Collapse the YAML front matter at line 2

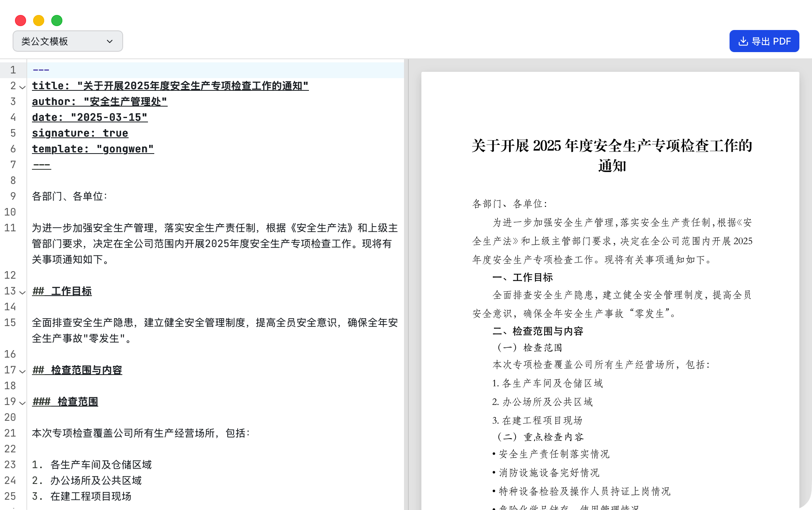[22, 88]
